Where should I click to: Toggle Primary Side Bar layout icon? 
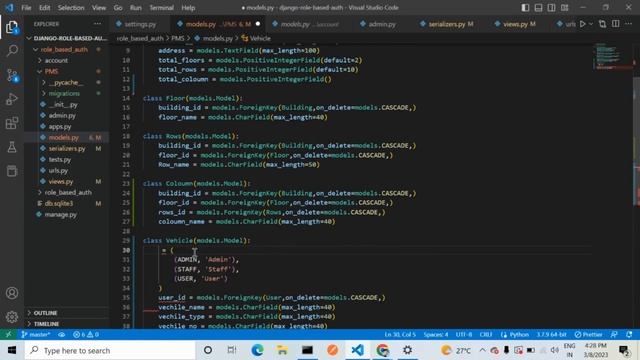coord(525,8)
